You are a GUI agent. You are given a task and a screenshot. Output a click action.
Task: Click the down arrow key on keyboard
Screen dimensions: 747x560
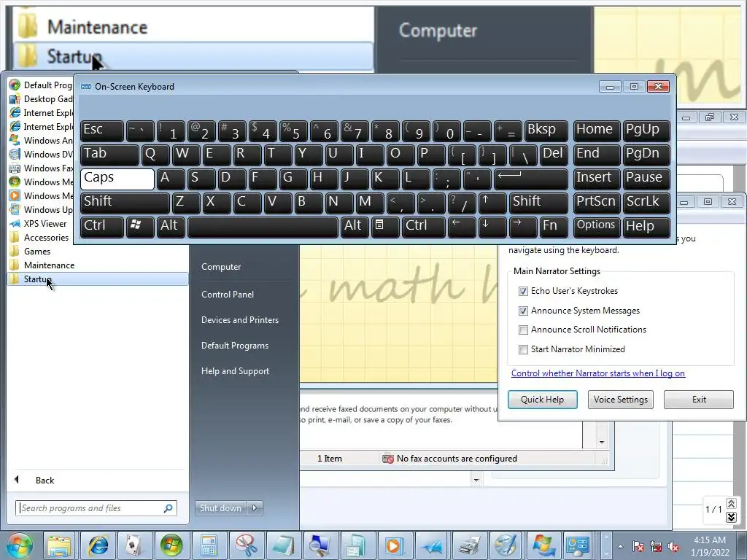pyautogui.click(x=492, y=227)
